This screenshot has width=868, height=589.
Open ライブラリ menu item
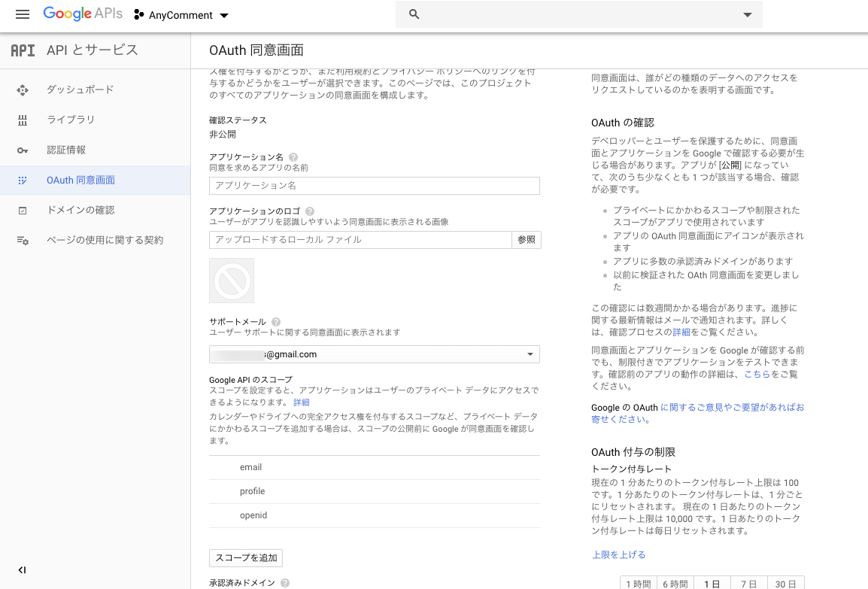(71, 120)
